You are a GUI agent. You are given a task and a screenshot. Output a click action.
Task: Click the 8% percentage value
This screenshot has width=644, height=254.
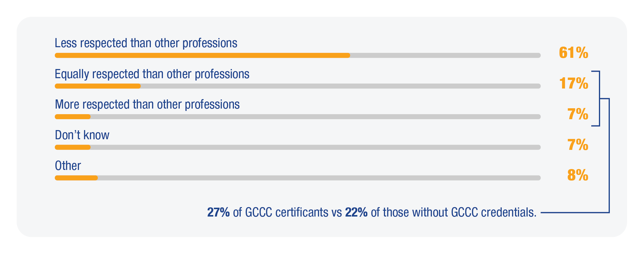pos(578,175)
